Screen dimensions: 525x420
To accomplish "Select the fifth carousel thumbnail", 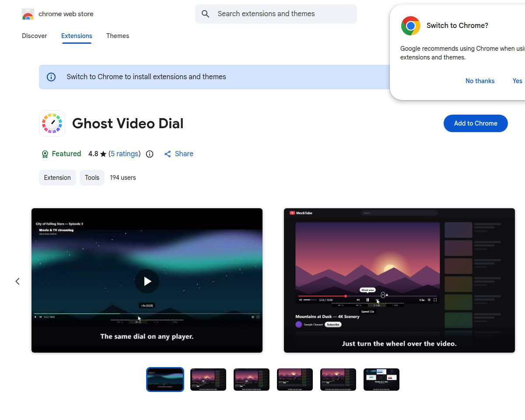I will tap(338, 380).
